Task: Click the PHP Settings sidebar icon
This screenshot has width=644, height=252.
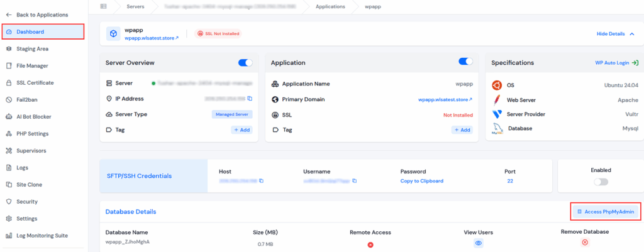Action: pyautogui.click(x=9, y=134)
